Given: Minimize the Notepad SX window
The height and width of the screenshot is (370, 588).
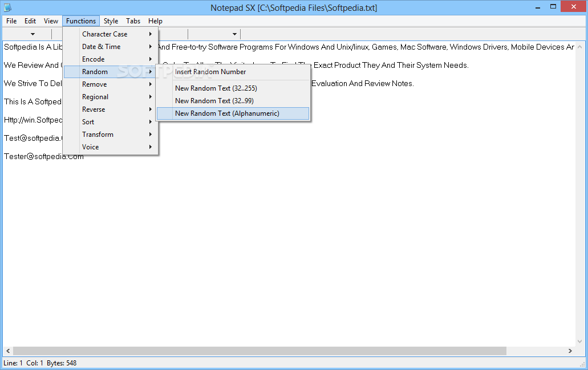Looking at the screenshot, I should pyautogui.click(x=538, y=7).
